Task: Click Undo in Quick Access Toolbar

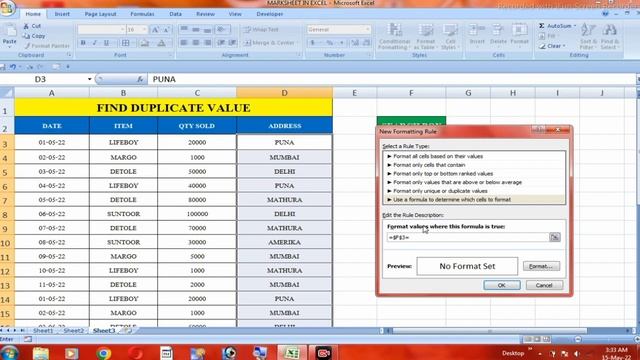Action: coord(13,67)
